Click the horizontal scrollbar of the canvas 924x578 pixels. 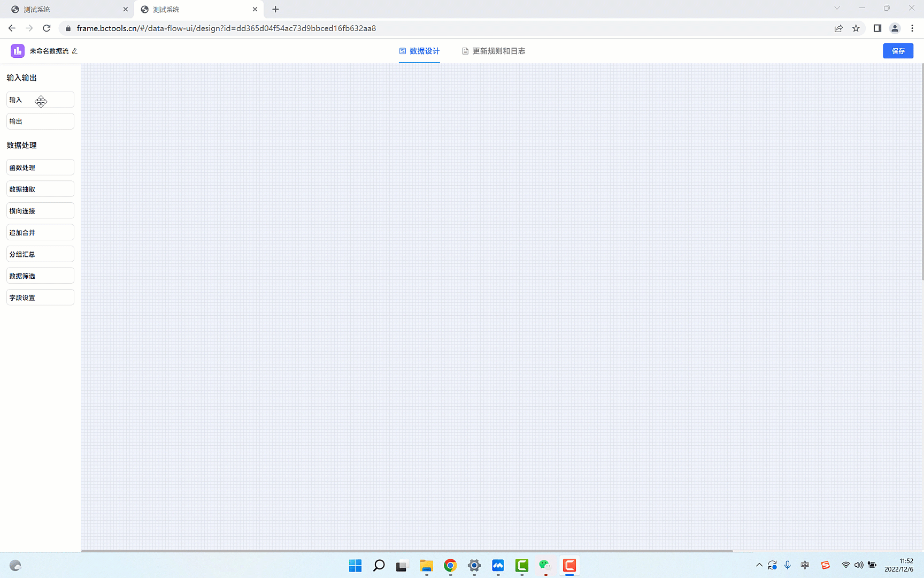click(x=406, y=550)
